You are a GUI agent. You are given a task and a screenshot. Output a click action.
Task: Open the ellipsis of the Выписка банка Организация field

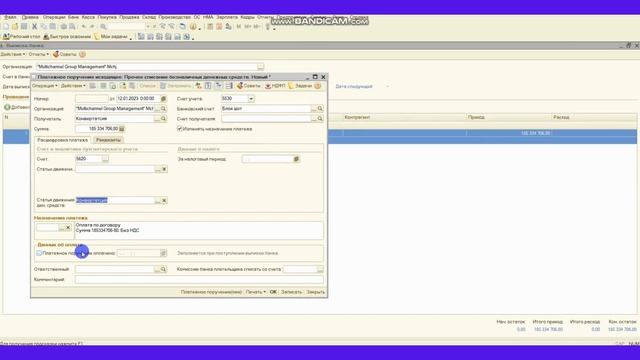pyautogui.click(x=260, y=67)
